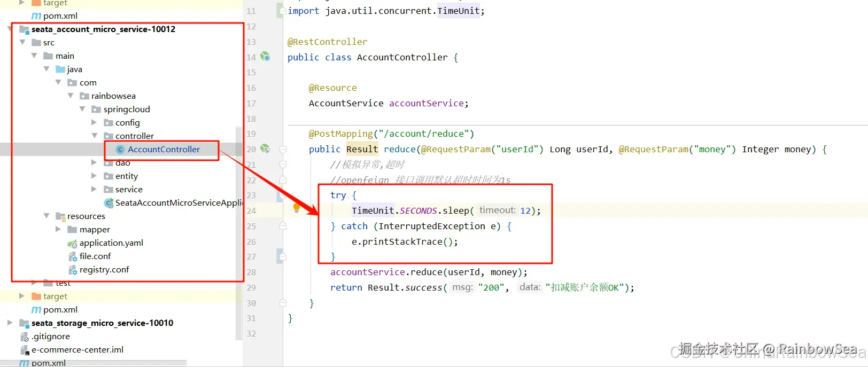Image resolution: width=868 pixels, height=367 pixels.
Task: Click the entity package folder icon
Action: pos(108,176)
